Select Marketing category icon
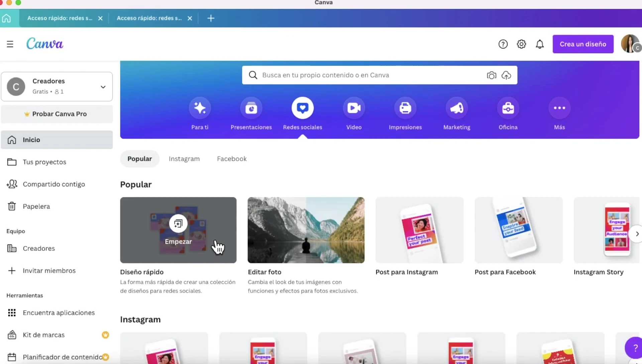 click(457, 108)
